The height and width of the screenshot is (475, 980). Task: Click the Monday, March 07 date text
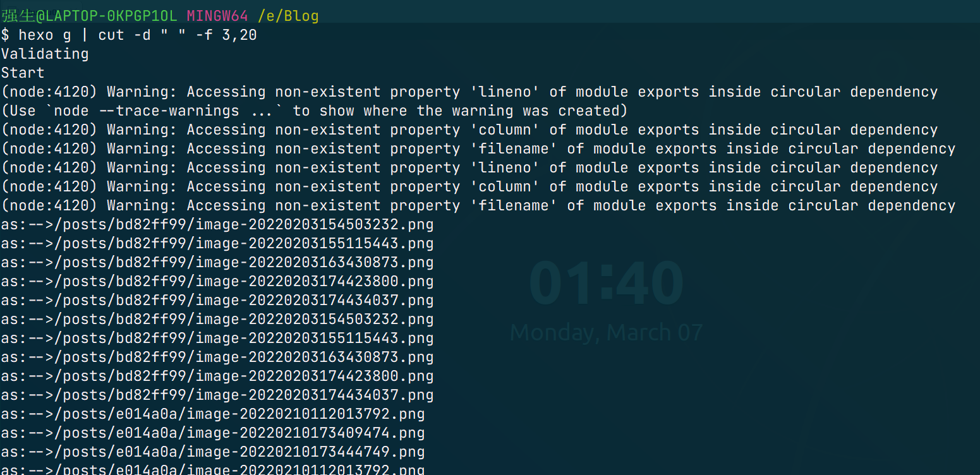(x=607, y=332)
